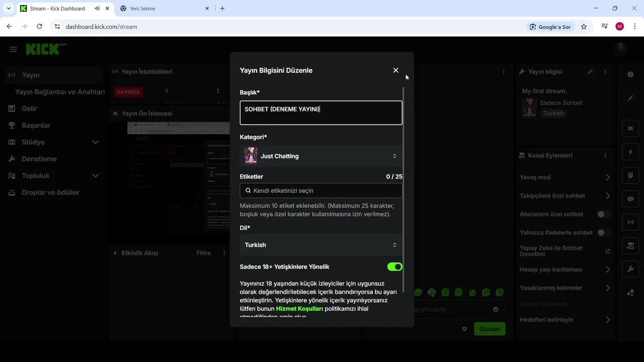This screenshot has height=362, width=644.
Task: Click the Başlık title text field
Action: point(321,113)
